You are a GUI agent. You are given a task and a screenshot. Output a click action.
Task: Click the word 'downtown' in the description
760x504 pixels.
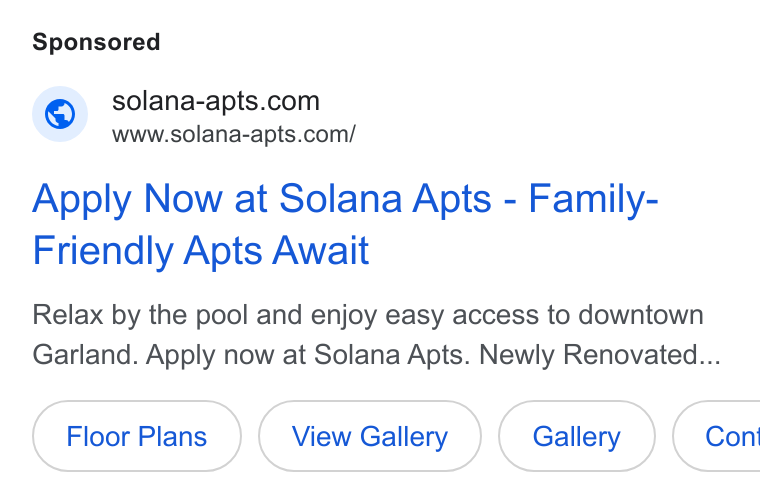pyautogui.click(x=641, y=315)
